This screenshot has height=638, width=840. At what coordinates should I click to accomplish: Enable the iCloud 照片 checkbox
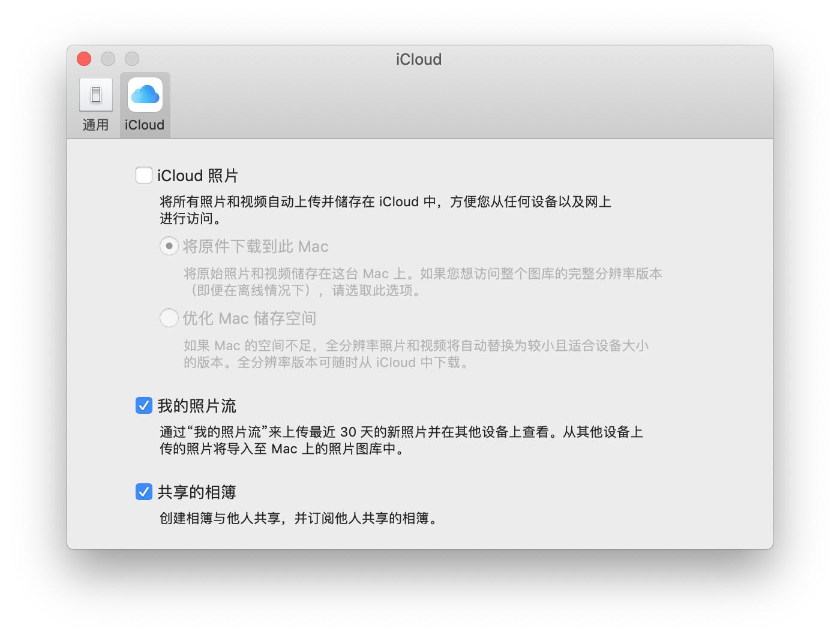click(144, 175)
